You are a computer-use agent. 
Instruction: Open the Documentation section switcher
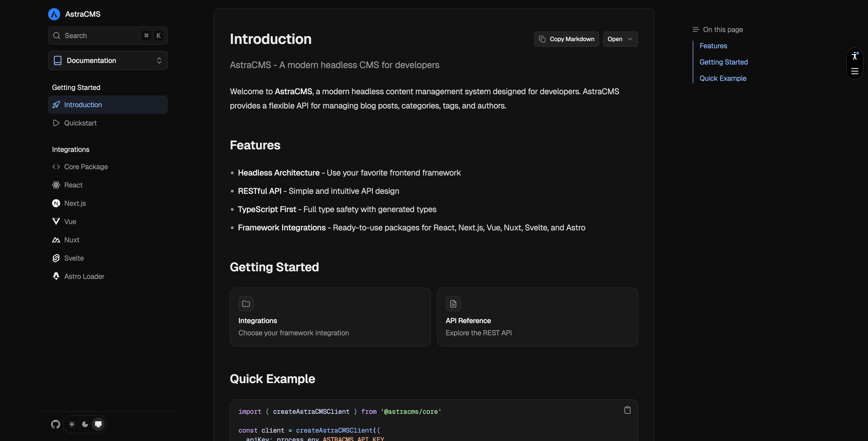click(x=107, y=60)
